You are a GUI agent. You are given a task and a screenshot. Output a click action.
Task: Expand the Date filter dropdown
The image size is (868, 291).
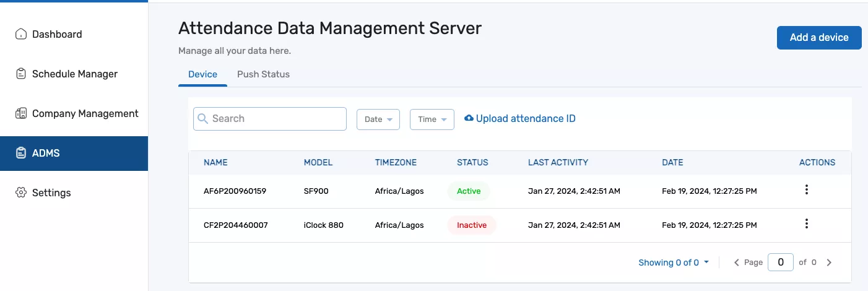click(x=378, y=119)
